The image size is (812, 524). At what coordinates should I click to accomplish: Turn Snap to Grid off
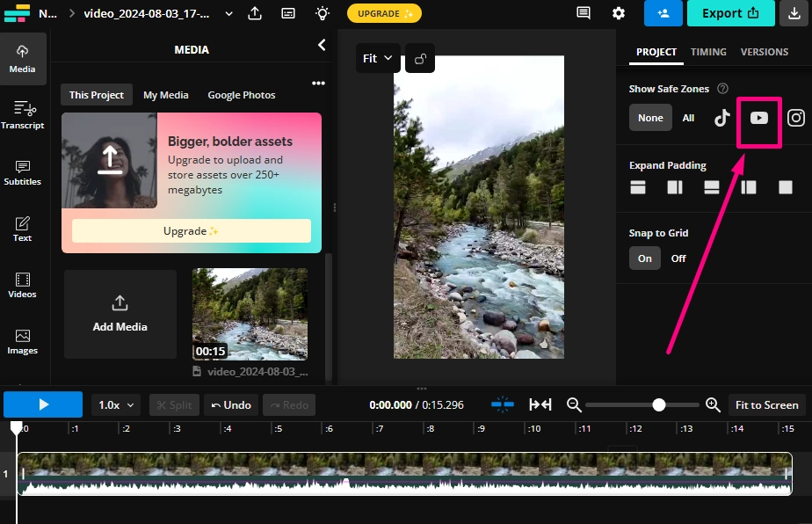pyautogui.click(x=678, y=258)
